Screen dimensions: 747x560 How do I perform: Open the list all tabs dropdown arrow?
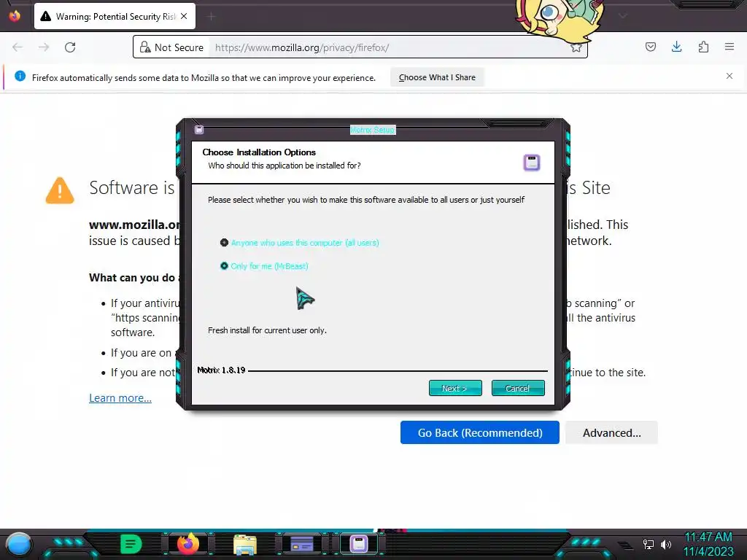point(623,16)
